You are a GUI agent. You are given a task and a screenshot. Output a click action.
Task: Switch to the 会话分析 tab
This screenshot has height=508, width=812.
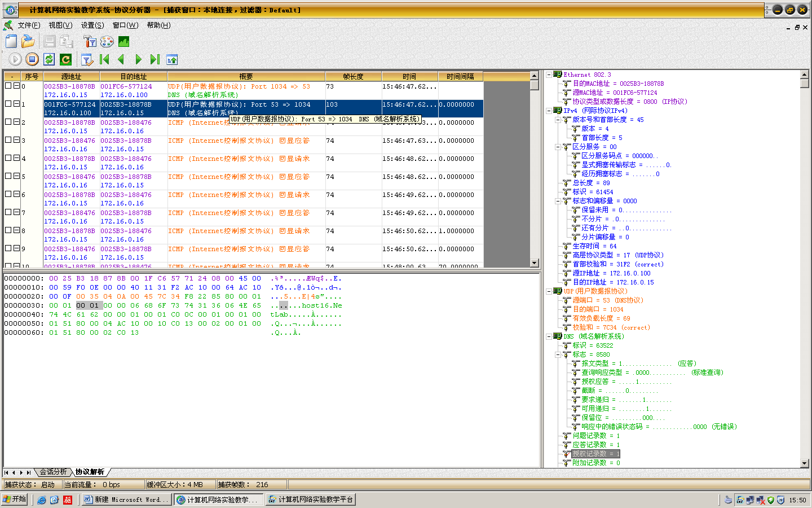click(53, 472)
